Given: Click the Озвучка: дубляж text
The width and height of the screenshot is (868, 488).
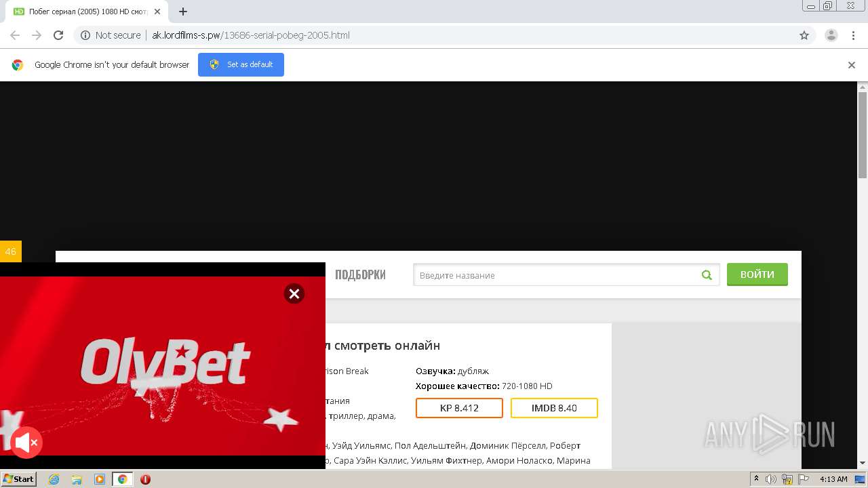Looking at the screenshot, I should click(x=452, y=371).
